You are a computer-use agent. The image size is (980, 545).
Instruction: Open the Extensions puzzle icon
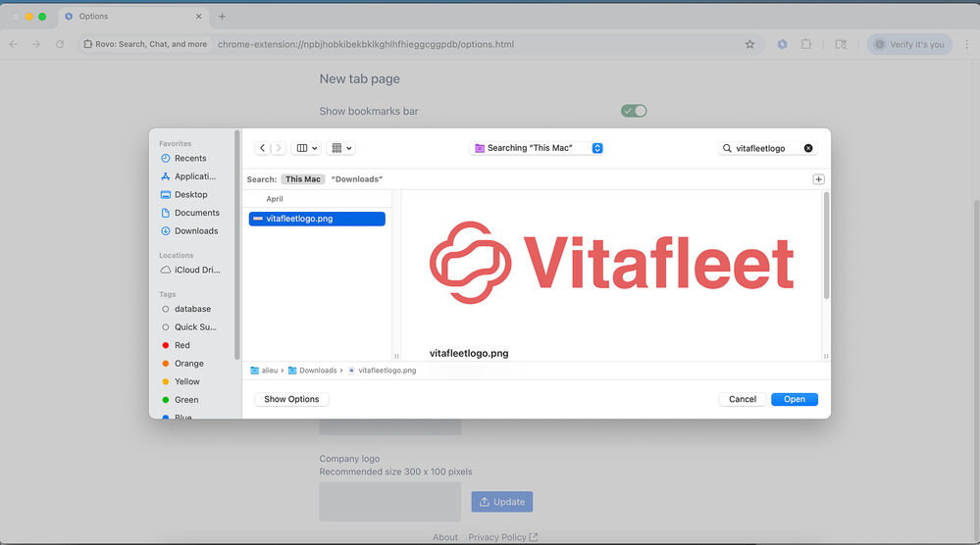click(806, 44)
